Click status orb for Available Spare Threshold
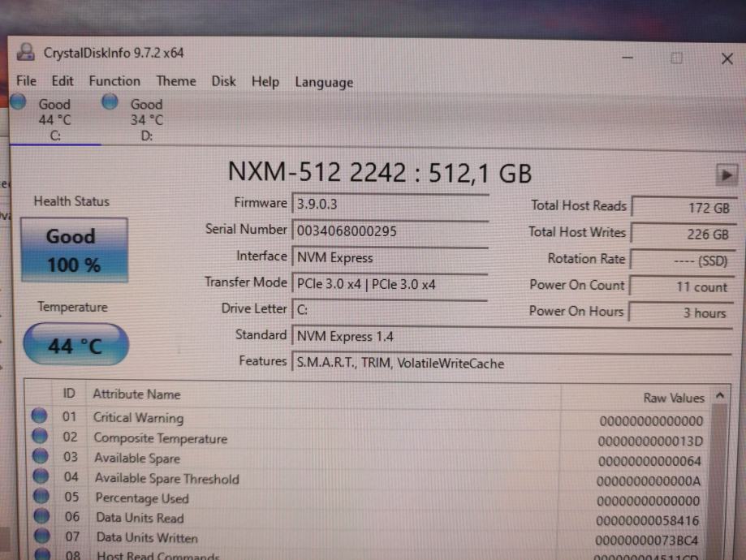746x560 pixels. coord(41,476)
